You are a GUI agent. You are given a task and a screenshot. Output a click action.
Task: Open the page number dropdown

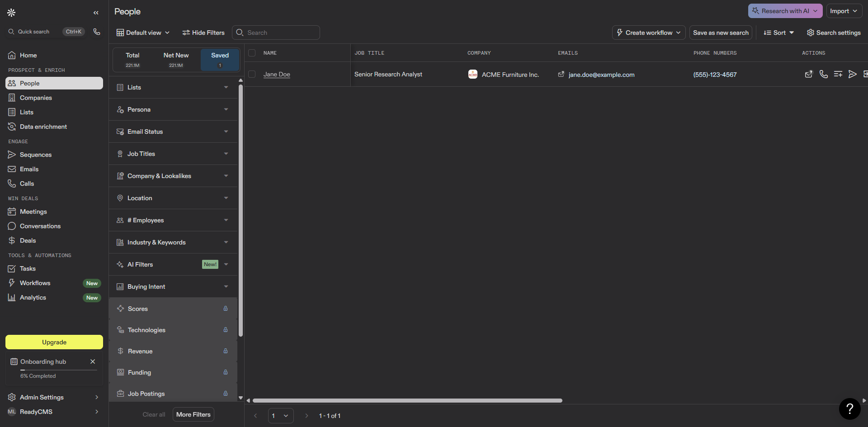point(281,416)
